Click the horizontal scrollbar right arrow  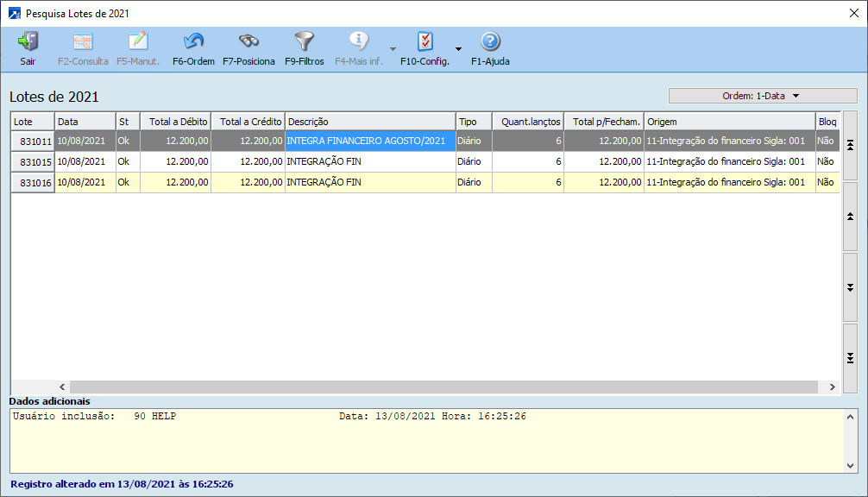point(832,387)
